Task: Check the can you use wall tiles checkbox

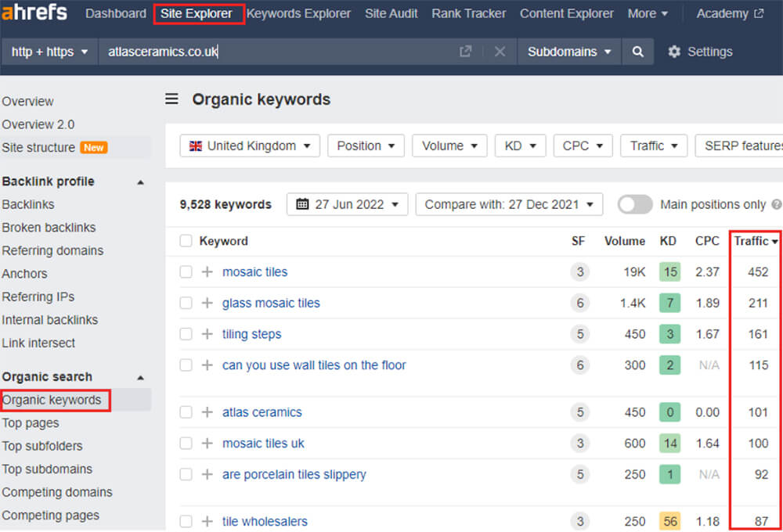Action: pyautogui.click(x=186, y=365)
